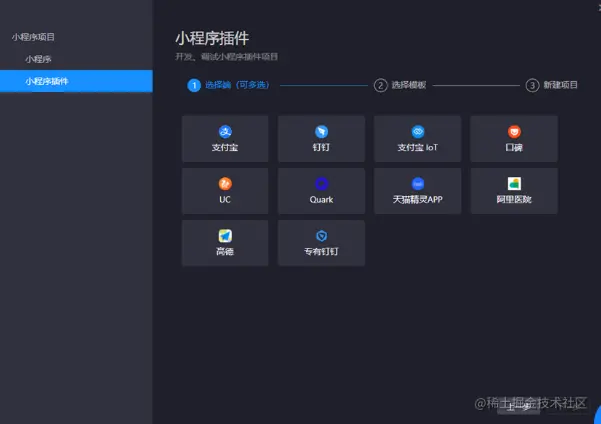Click the 小程序插件 page title
The height and width of the screenshot is (424, 601).
(x=212, y=38)
